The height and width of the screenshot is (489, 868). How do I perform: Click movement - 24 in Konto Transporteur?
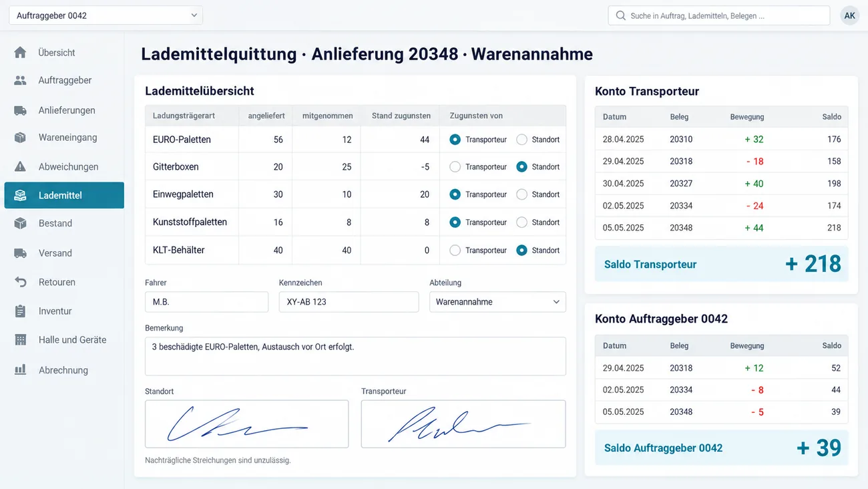[754, 206]
